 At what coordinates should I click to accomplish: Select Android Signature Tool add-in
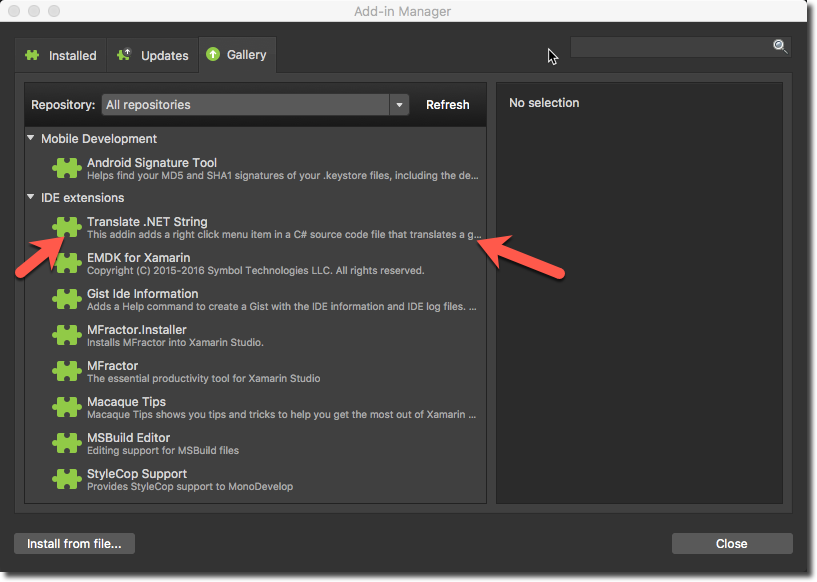pyautogui.click(x=255, y=169)
